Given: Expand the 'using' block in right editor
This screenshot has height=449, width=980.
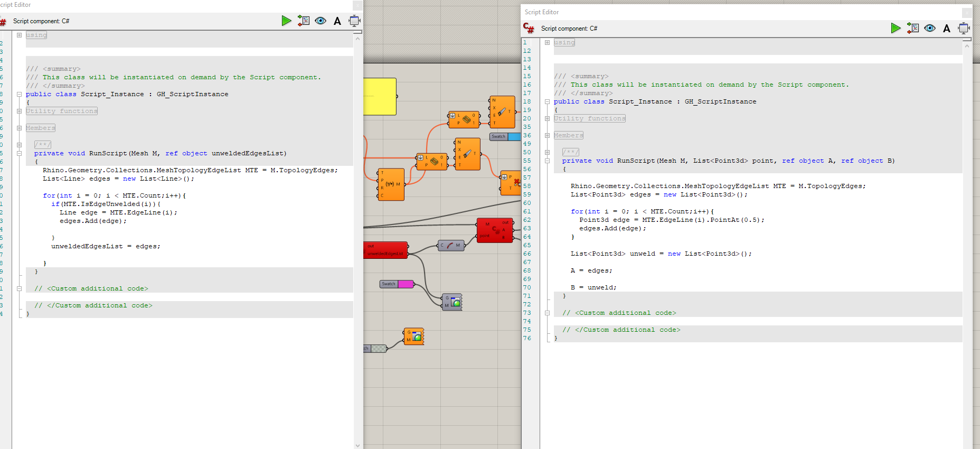Looking at the screenshot, I should pyautogui.click(x=548, y=43).
